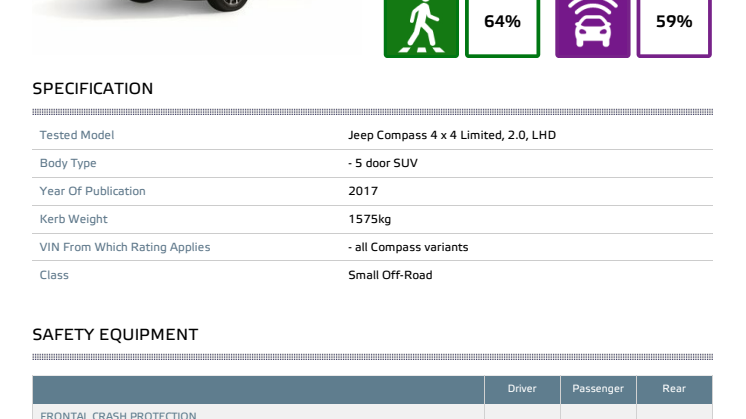746x419 pixels.
Task: Select Jeep Compass 4 x 4 Limited value
Action: (x=452, y=136)
